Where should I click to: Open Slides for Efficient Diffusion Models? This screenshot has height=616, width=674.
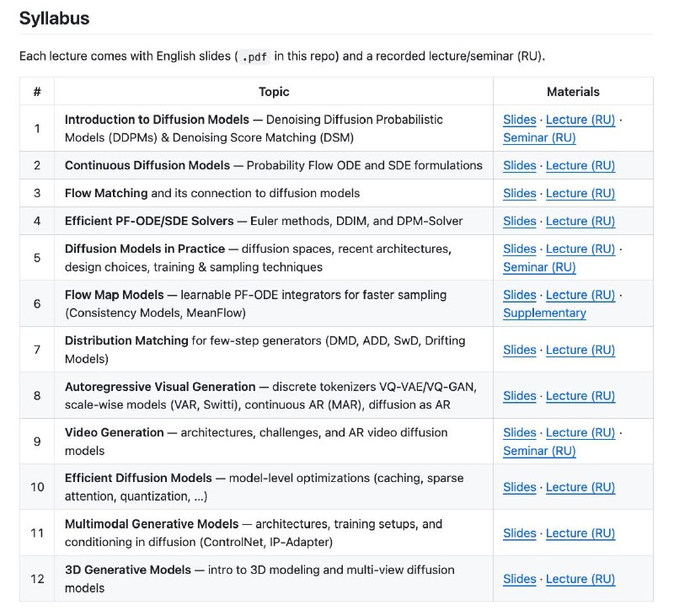[519, 487]
